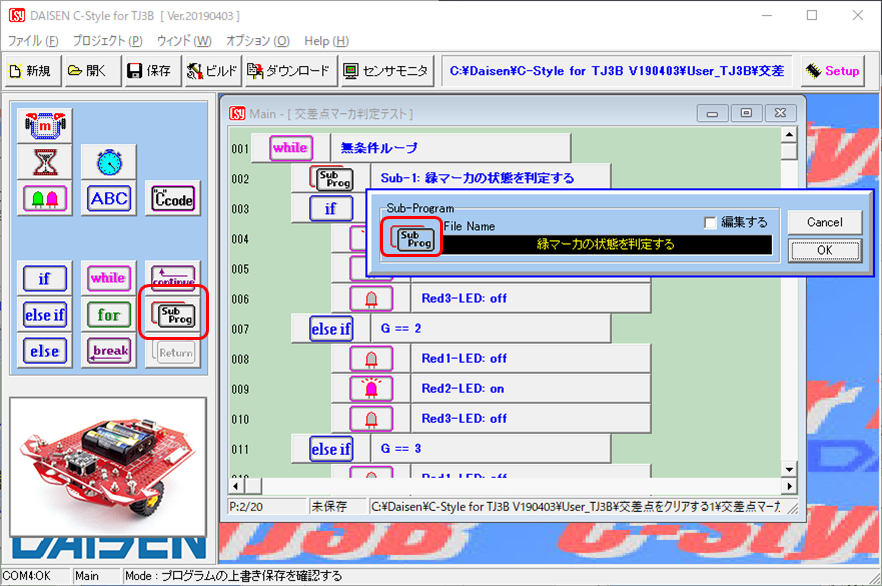Image resolution: width=882 pixels, height=586 pixels.
Task: Insert a C code block
Action: [x=173, y=199]
